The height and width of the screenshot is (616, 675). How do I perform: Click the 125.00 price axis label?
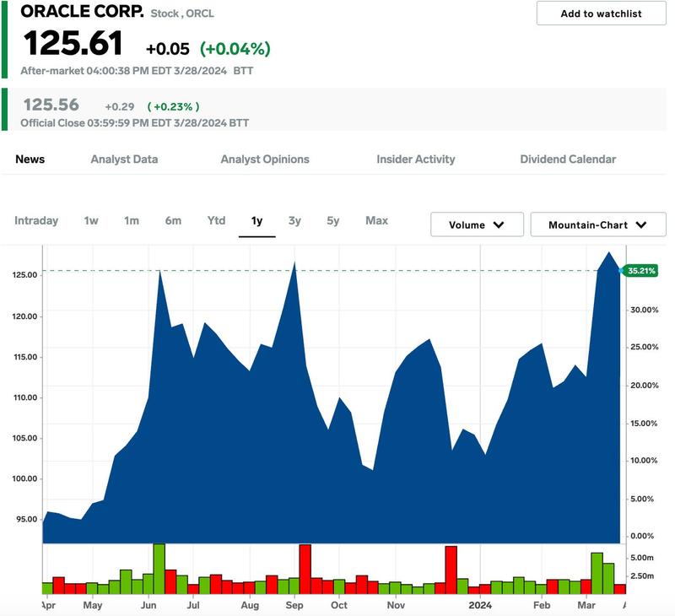(x=25, y=275)
